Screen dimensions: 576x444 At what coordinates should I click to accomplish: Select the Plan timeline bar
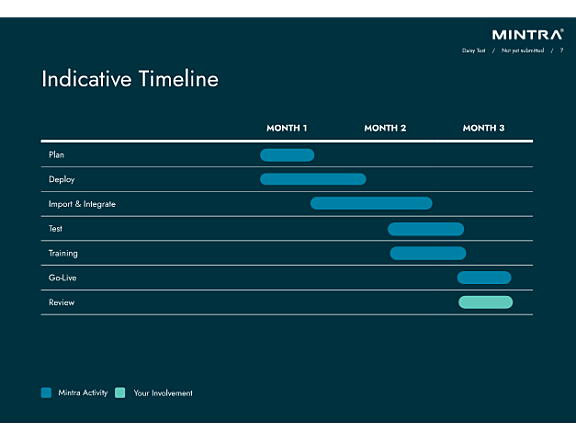point(287,155)
